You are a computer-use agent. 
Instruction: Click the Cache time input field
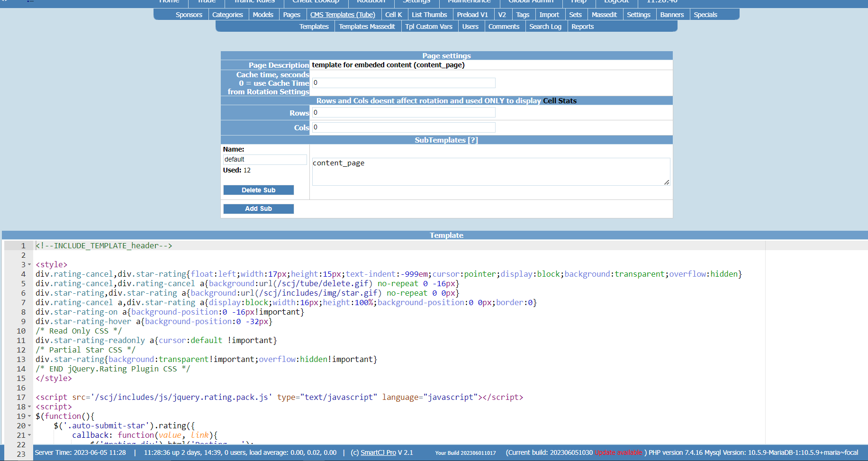pos(404,83)
